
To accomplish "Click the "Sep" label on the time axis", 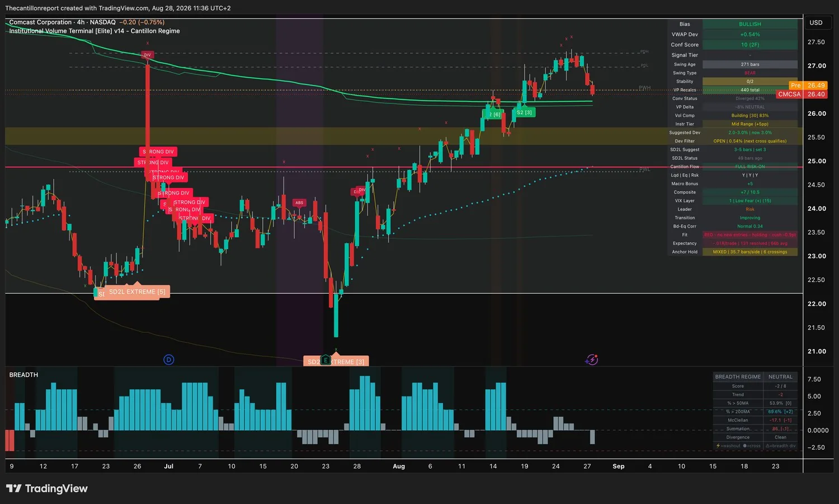I will (618, 466).
